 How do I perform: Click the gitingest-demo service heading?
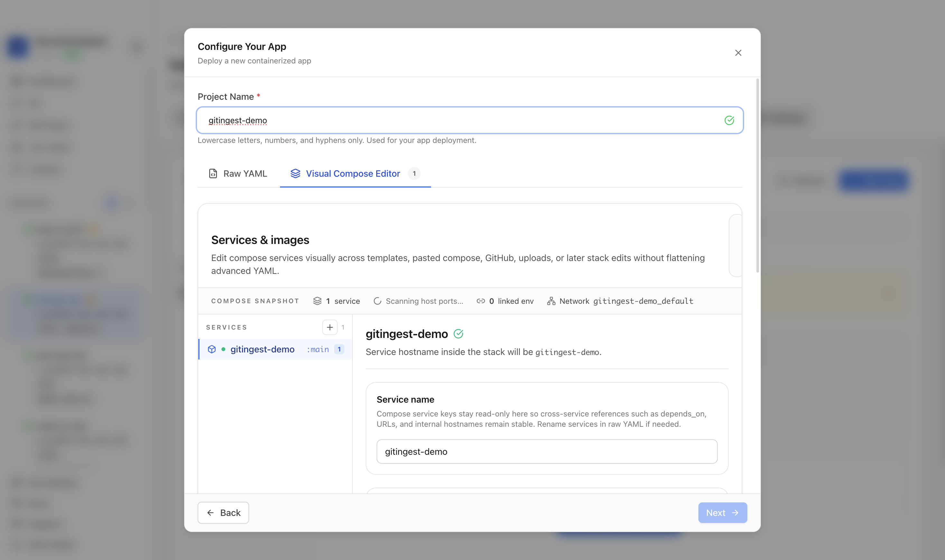pos(407,334)
